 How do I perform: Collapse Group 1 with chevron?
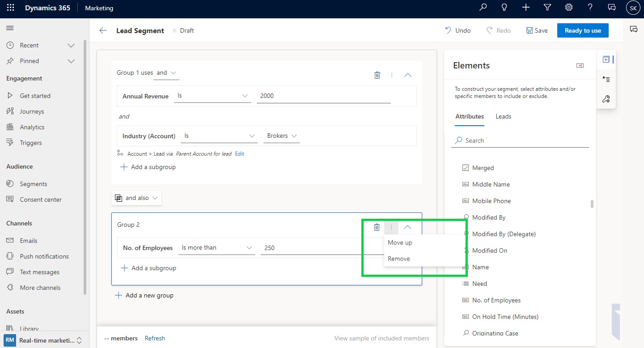407,75
